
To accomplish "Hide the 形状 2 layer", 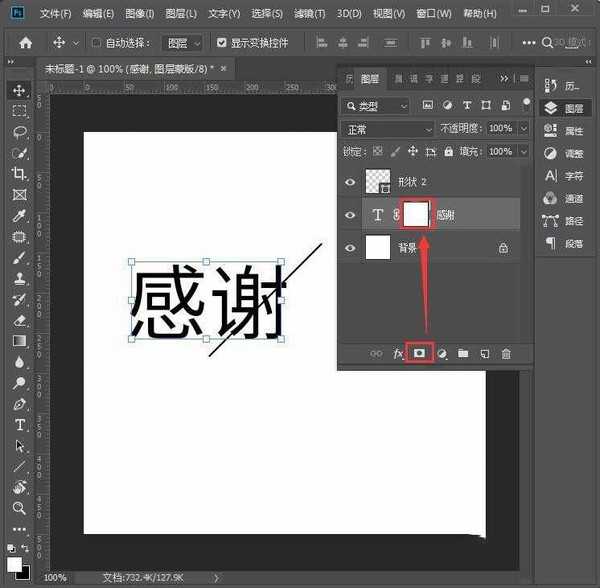I will tap(350, 182).
